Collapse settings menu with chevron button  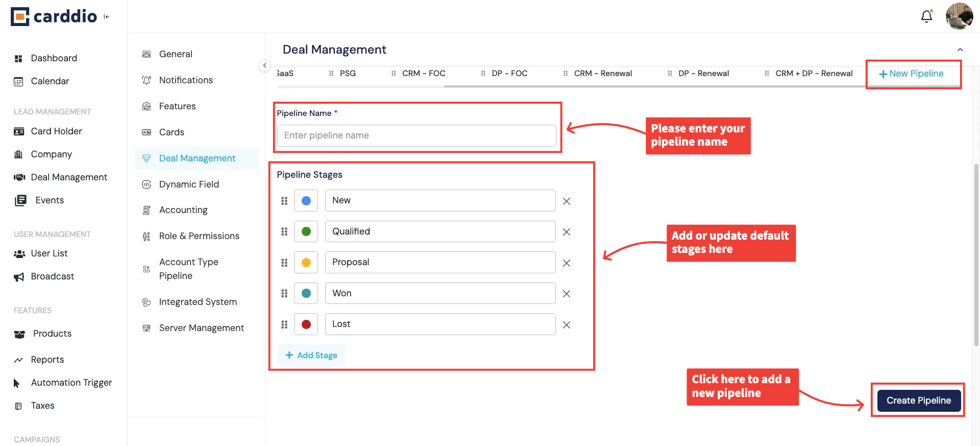point(264,65)
